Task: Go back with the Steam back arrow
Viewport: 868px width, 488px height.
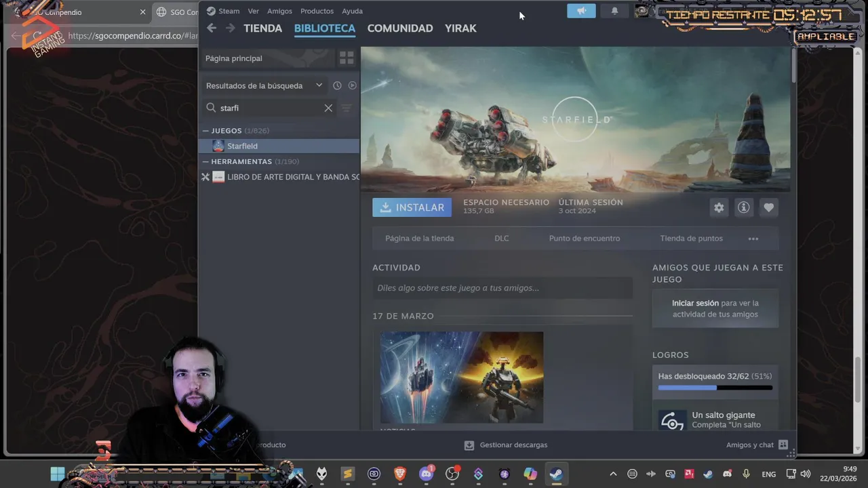Action: coord(212,28)
